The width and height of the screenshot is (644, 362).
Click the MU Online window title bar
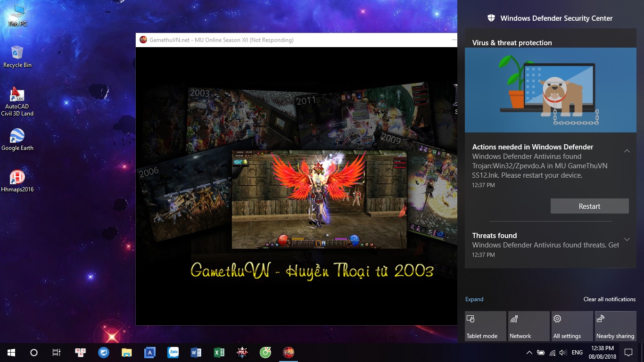297,40
